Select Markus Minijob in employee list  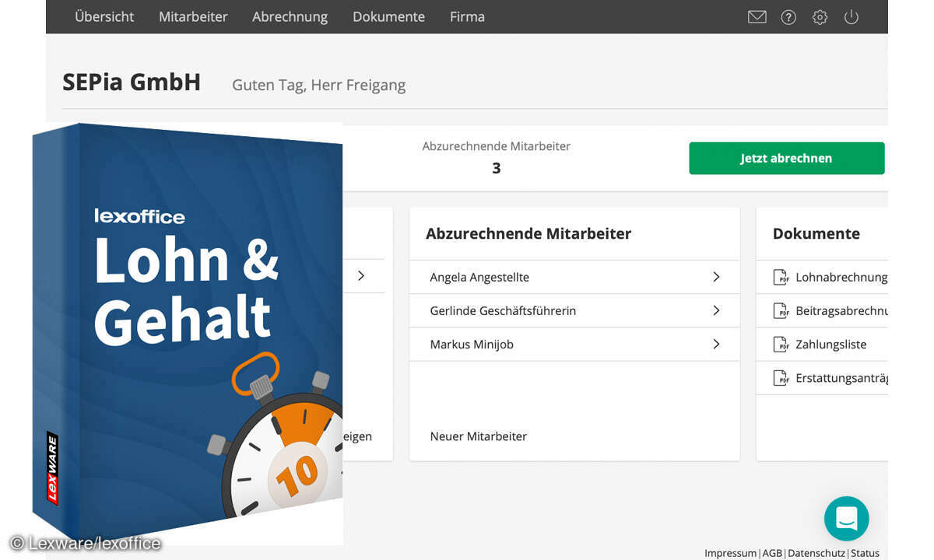(x=574, y=344)
